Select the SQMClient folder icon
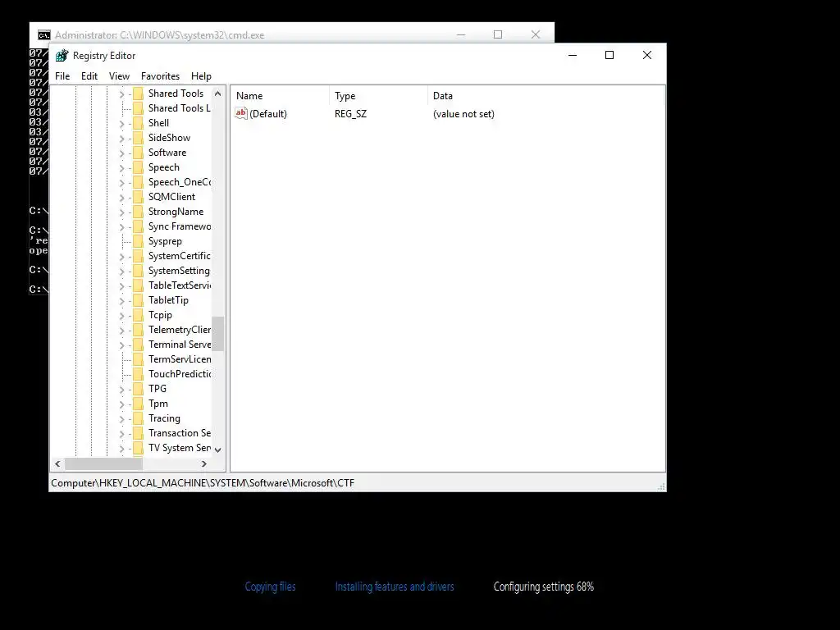The image size is (840, 630). pyautogui.click(x=138, y=197)
